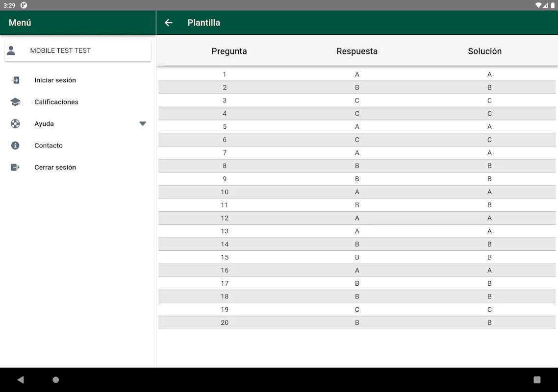Image resolution: width=558 pixels, height=392 pixels.
Task: Select question number 2 cell
Action: [225, 88]
